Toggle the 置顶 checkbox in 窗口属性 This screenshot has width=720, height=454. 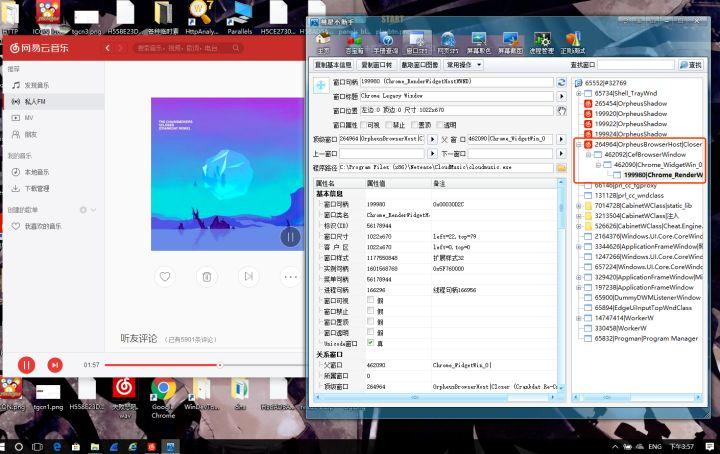(x=414, y=125)
